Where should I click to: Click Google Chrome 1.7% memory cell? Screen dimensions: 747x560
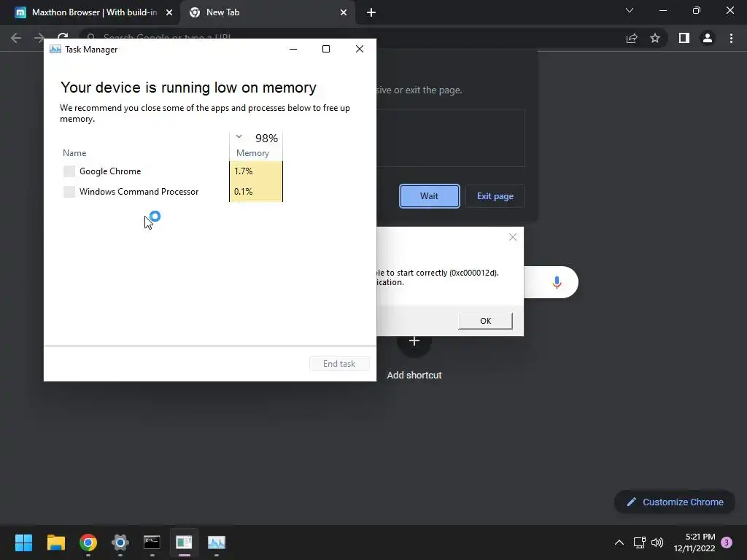coord(256,171)
